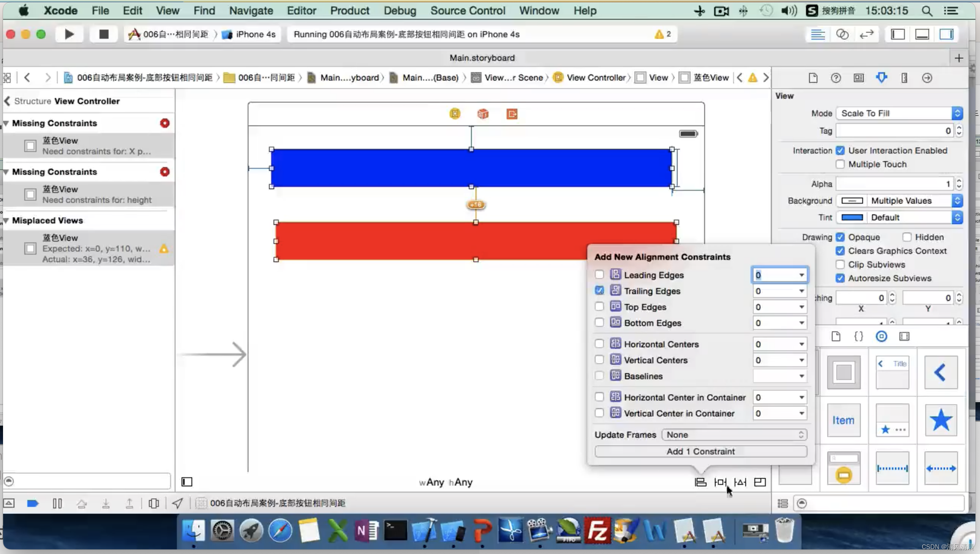Click the Align edges constraints icon
This screenshot has height=554, width=980.
coord(700,482)
